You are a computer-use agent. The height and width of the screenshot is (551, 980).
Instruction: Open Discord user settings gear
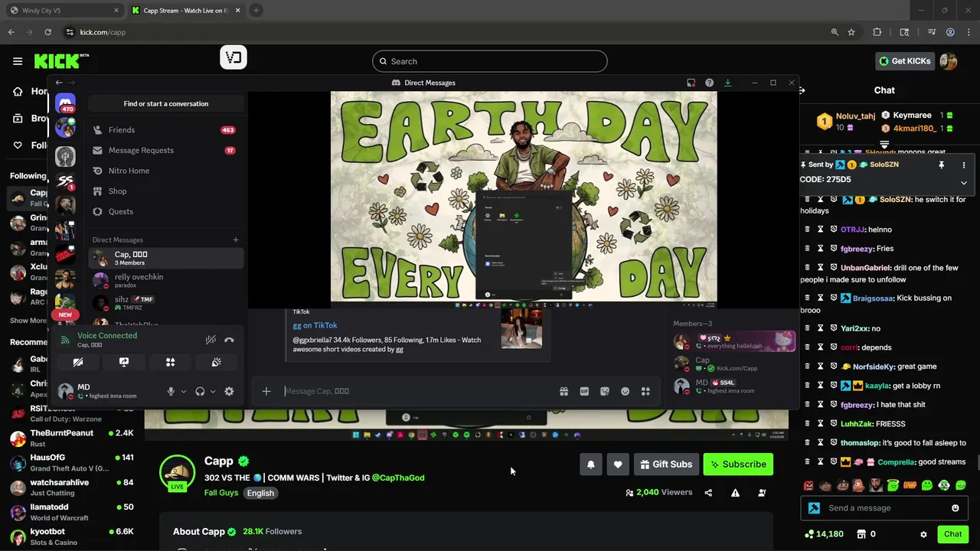(x=229, y=391)
